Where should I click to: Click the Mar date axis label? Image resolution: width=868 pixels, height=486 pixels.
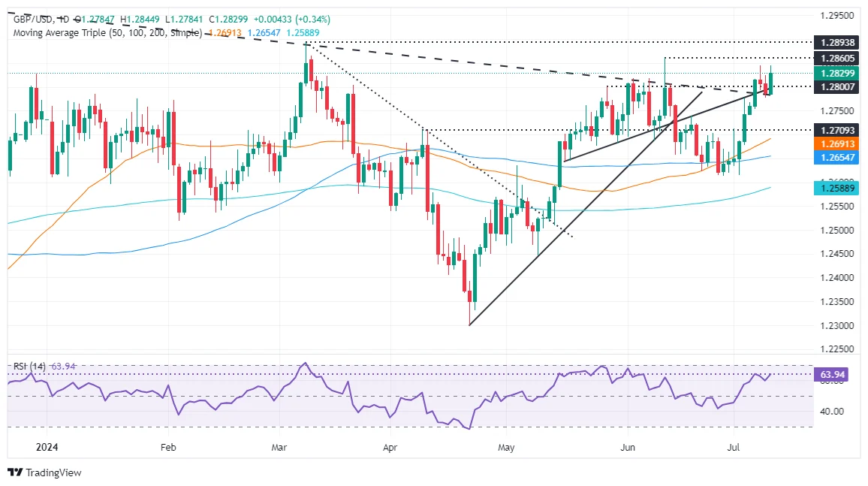coord(279,447)
